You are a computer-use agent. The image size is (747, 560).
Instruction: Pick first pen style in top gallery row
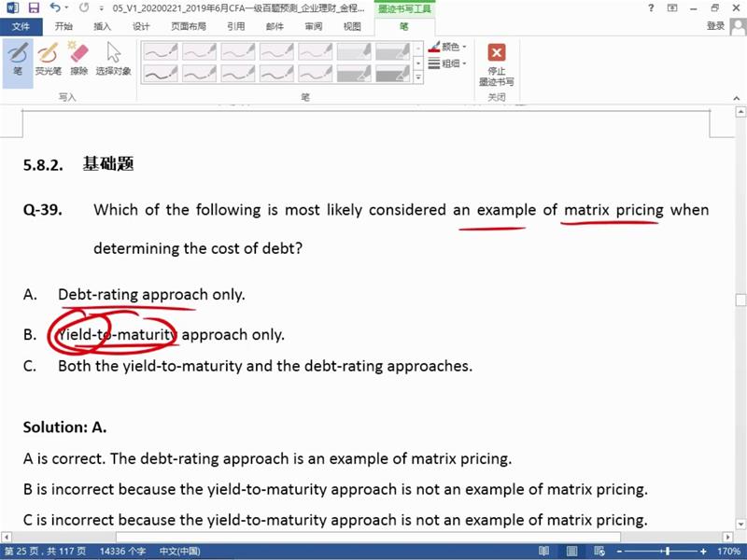click(x=161, y=51)
